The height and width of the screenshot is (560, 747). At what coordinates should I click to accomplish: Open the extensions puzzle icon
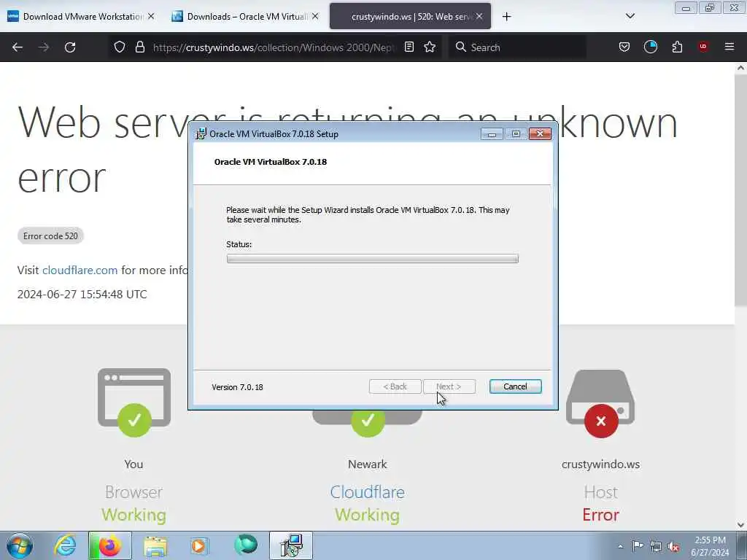[677, 47]
